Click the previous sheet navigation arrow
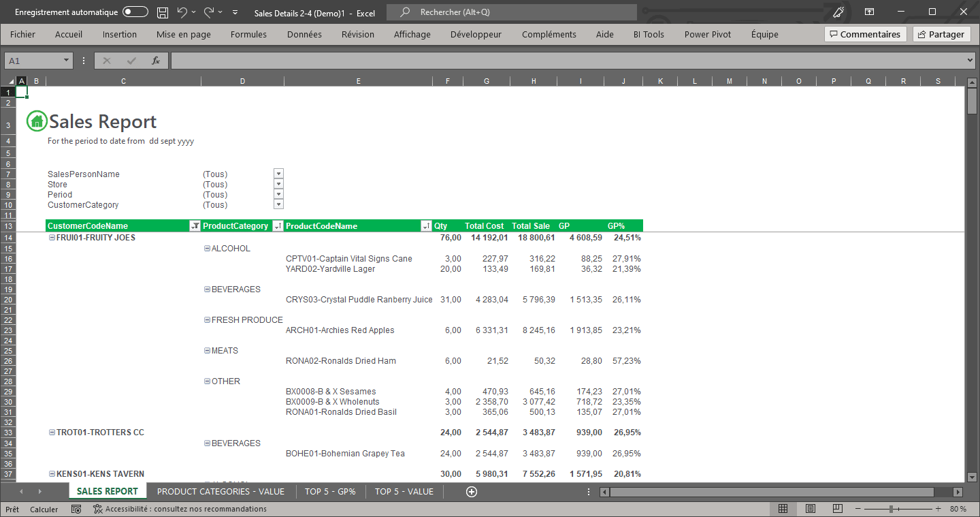The image size is (980, 517). tap(21, 492)
